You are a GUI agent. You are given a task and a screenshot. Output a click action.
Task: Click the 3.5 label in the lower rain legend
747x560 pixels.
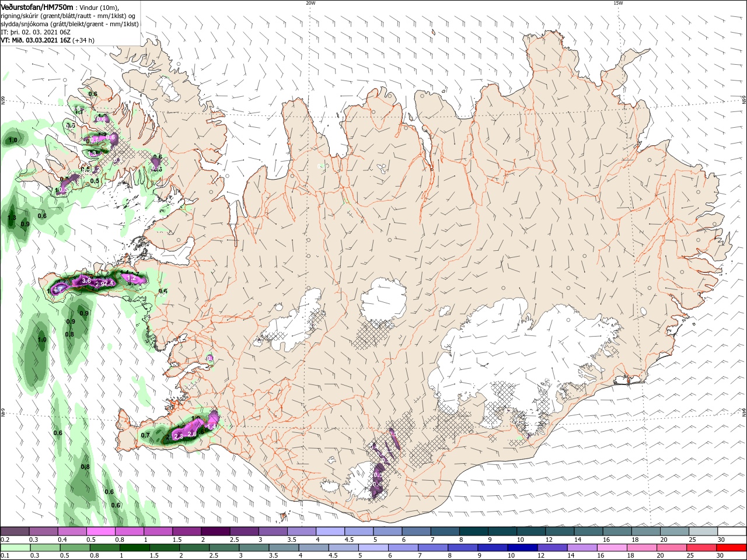[x=273, y=555]
